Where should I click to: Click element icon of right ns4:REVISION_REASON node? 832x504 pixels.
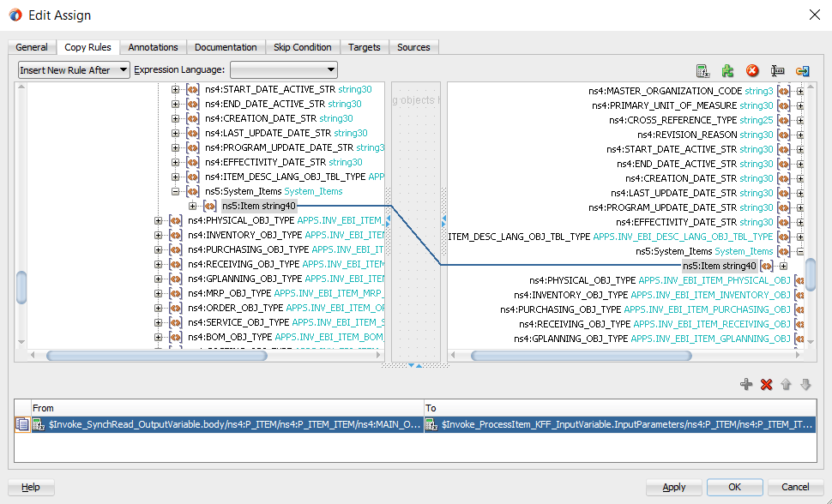[783, 135]
